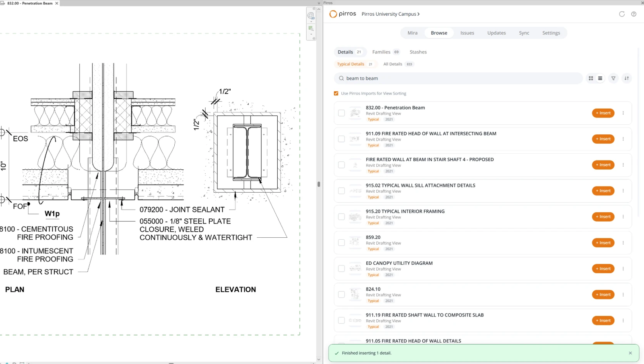644x364 pixels.
Task: Open more options for 832.00 - Penetration Beam
Action: pos(623,113)
